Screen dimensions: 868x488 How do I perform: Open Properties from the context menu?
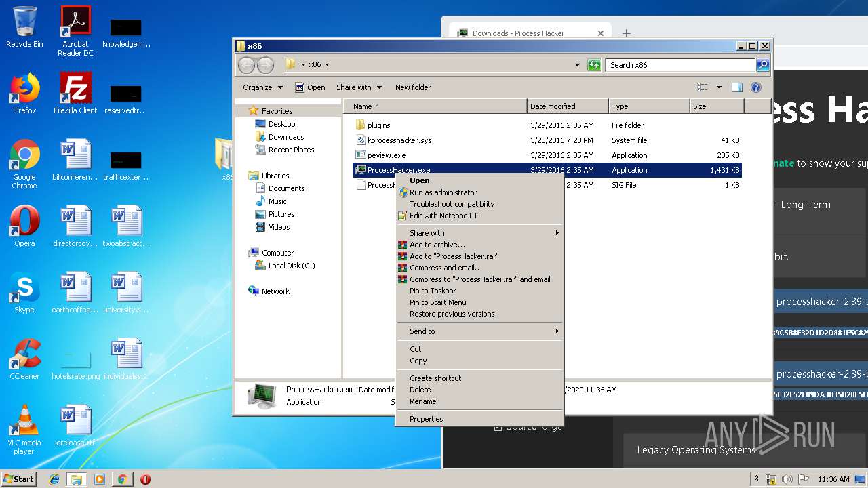point(479,419)
